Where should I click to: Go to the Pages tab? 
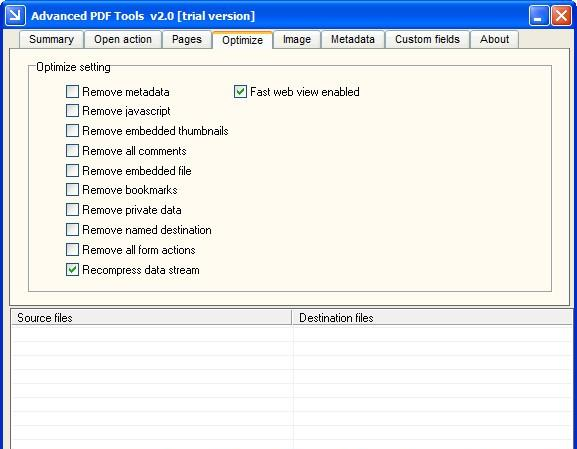(x=187, y=39)
